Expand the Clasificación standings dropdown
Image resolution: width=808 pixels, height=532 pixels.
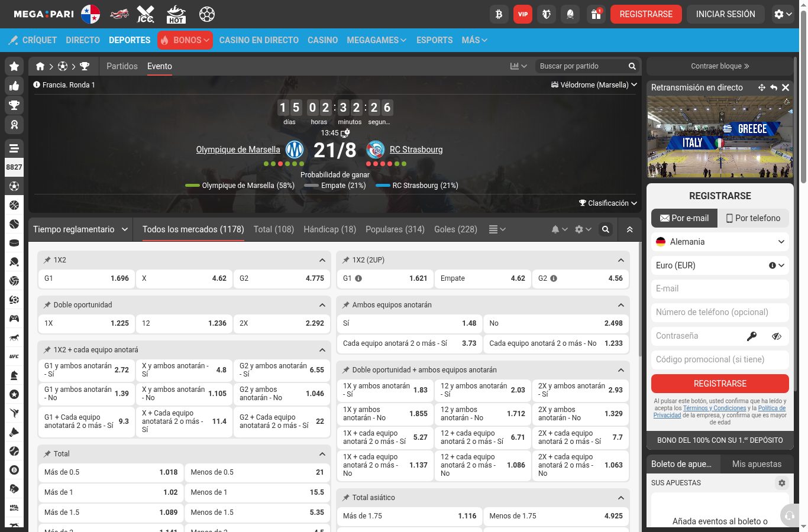[608, 203]
